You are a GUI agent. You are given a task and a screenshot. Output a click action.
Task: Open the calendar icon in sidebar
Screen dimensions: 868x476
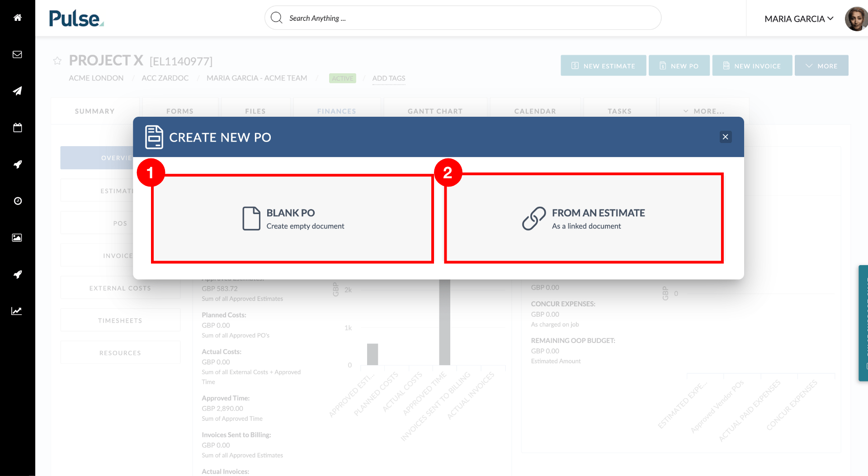click(17, 128)
